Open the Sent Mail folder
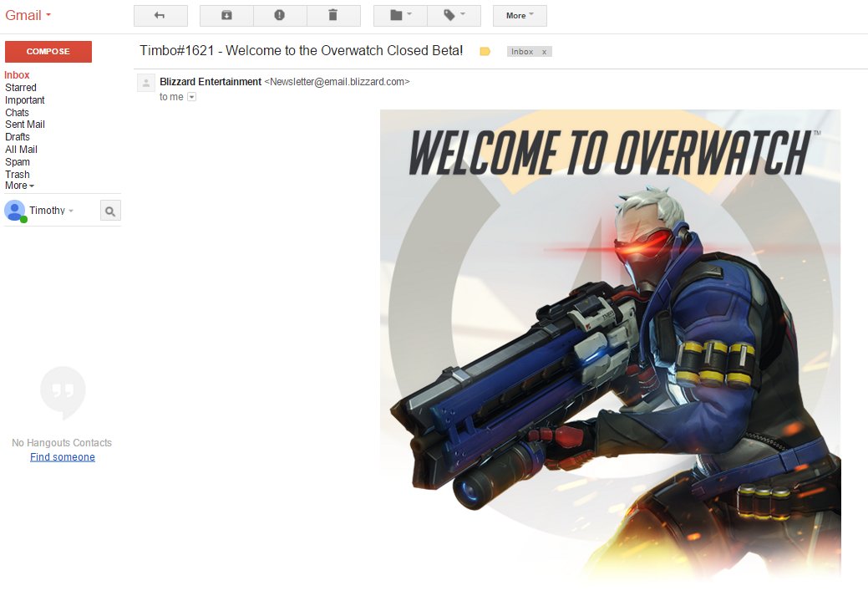The height and width of the screenshot is (601, 868). [25, 125]
